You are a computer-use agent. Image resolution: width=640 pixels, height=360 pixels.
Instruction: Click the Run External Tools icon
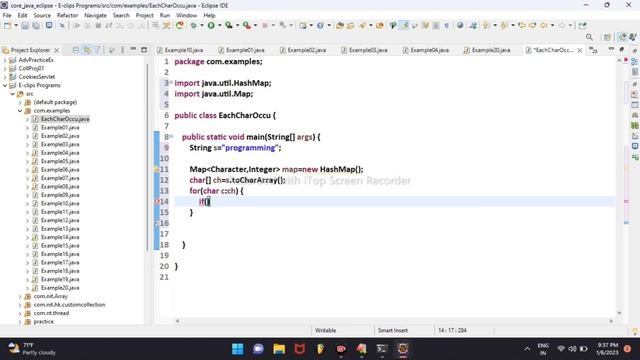247,25
